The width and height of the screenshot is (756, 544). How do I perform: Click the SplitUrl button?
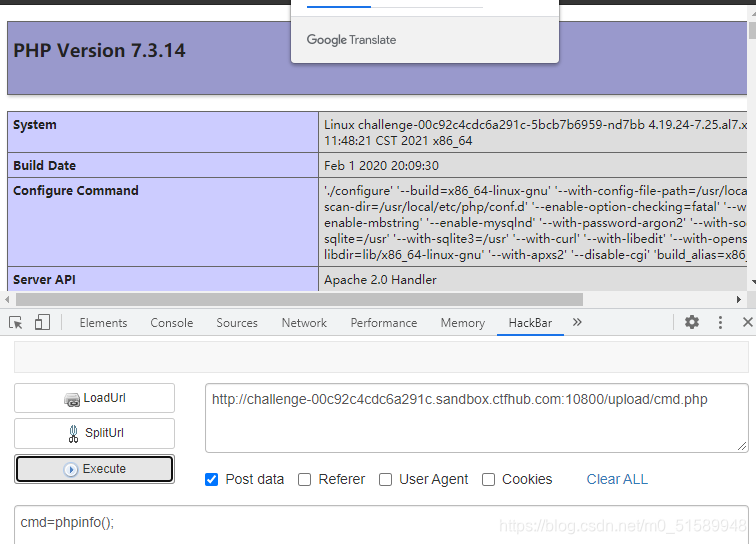[94, 433]
